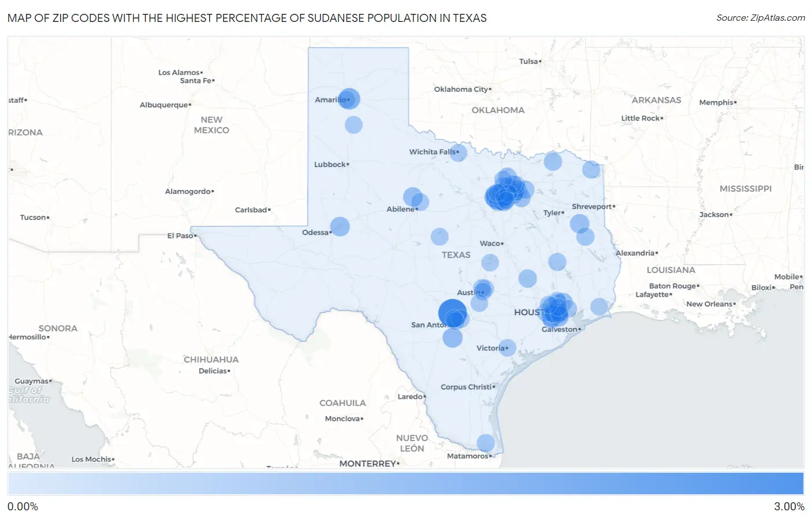The width and height of the screenshot is (812, 519).
Task: Click the Oklahoma City label
Action: coord(461,89)
